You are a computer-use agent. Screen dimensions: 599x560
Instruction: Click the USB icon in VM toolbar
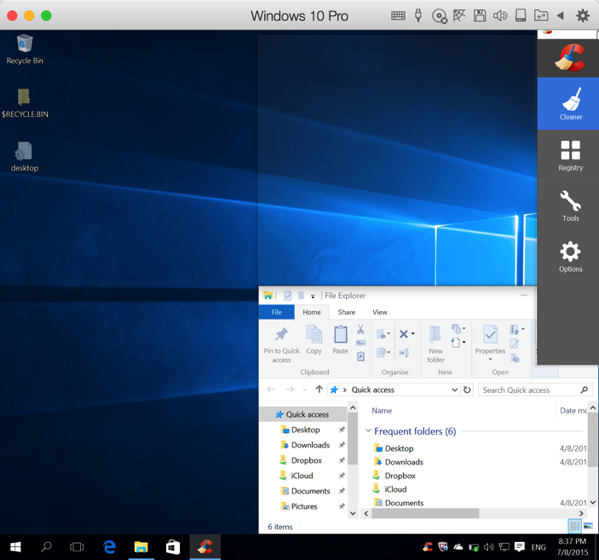[x=418, y=16]
